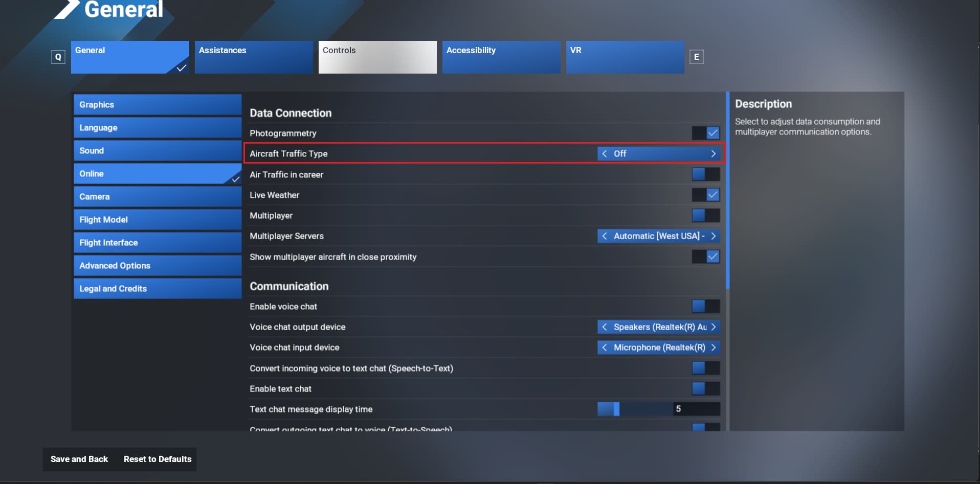Open the Microphone (Realtek) input selector
This screenshot has height=484, width=980.
659,348
